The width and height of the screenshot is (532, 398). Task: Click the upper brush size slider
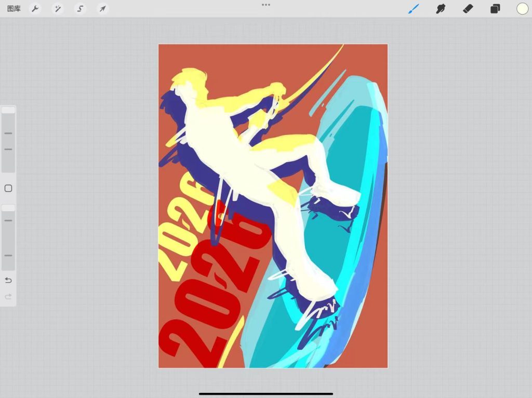pyautogui.click(x=8, y=140)
